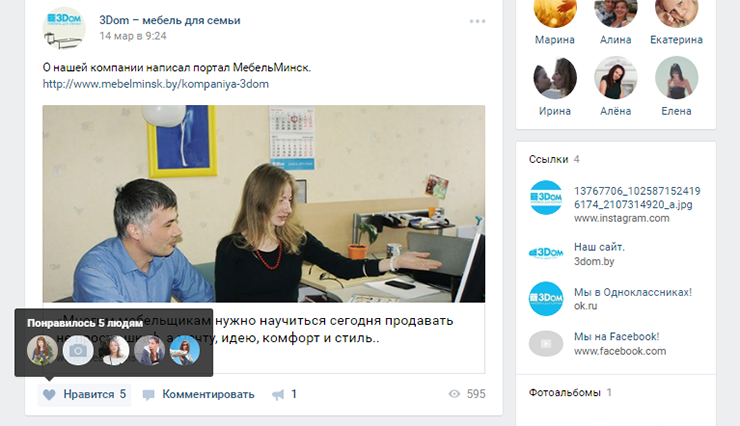This screenshot has height=426, width=740.
Task: Open the mebelminsk.by article link
Action: click(156, 84)
